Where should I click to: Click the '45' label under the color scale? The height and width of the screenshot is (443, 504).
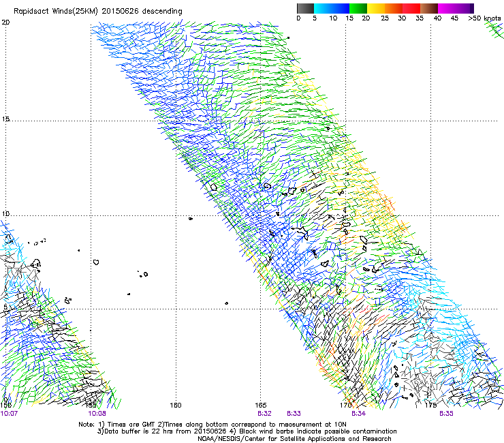(x=454, y=18)
